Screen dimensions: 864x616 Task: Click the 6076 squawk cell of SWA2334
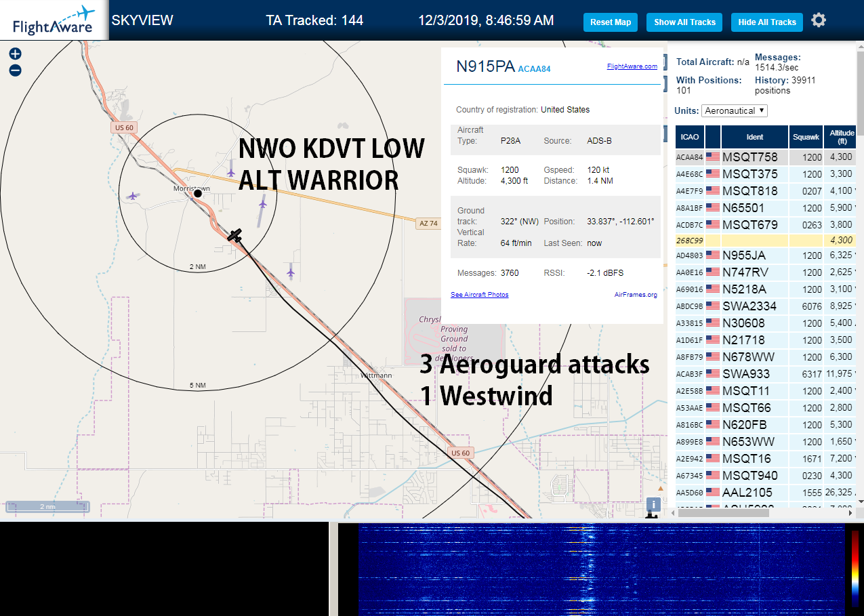[806, 306]
